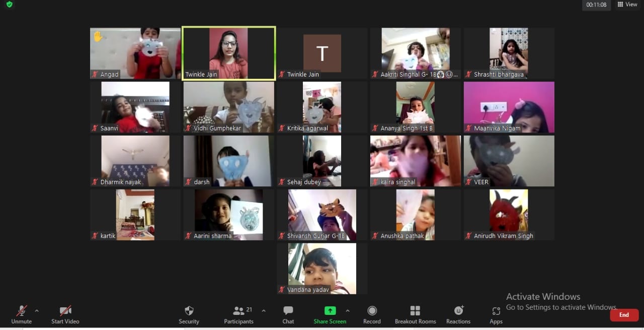Select Dharmik nayak's video tile

[x=135, y=161]
